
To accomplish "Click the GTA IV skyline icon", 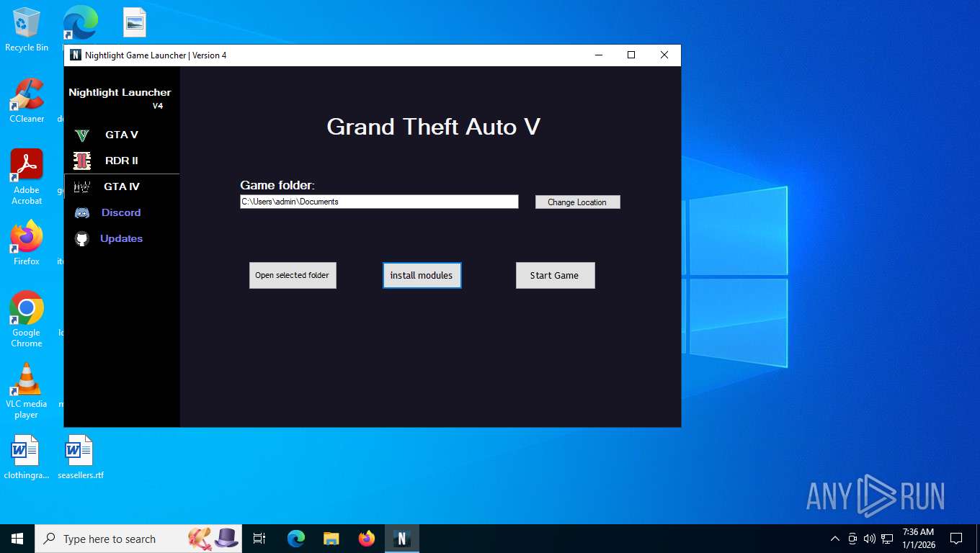I will pos(81,186).
